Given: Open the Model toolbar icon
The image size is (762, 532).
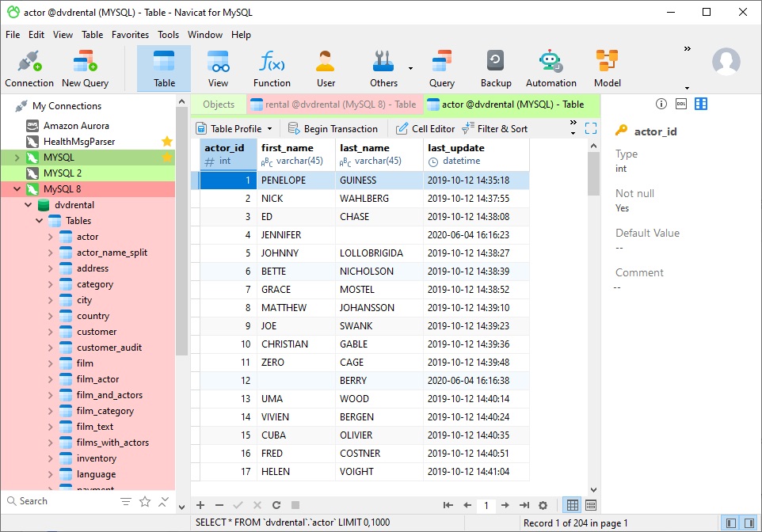Looking at the screenshot, I should 607,69.
